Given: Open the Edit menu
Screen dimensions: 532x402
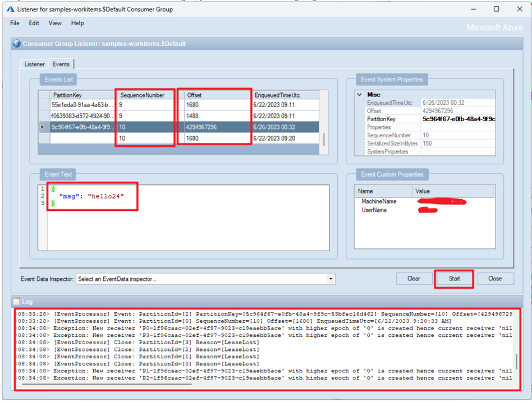Looking at the screenshot, I should pos(34,23).
